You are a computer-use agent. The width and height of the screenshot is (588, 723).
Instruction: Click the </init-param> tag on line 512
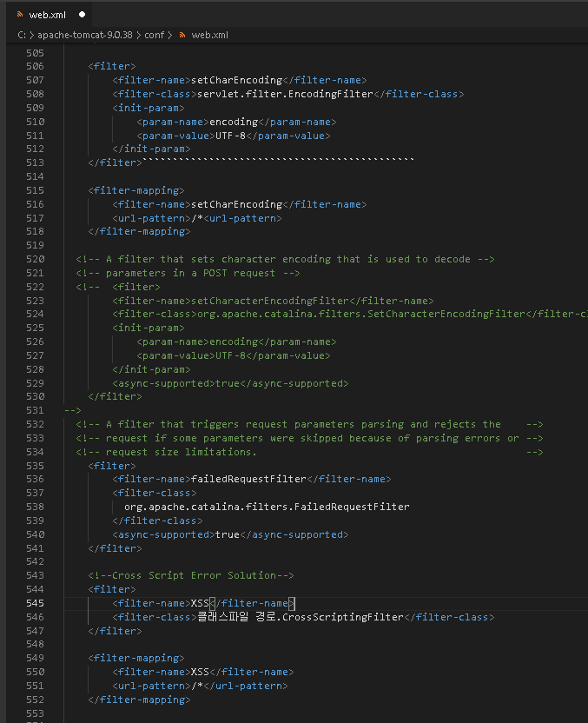[151, 149]
